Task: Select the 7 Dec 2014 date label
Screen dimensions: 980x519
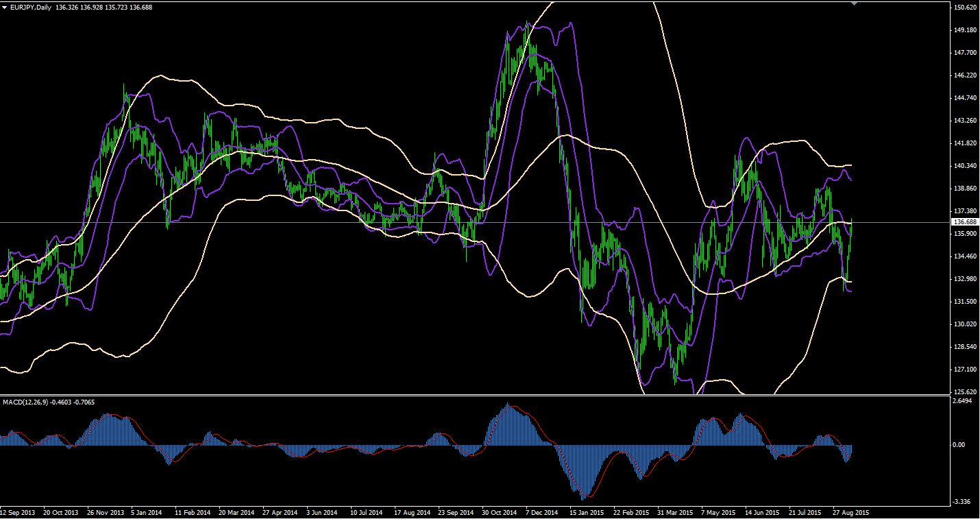Action: tap(543, 512)
